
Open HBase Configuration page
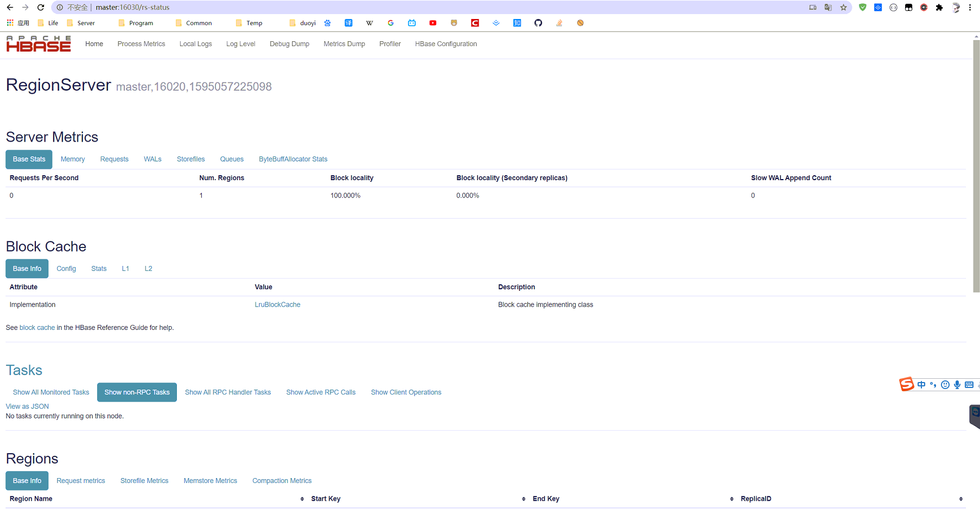[x=446, y=44]
